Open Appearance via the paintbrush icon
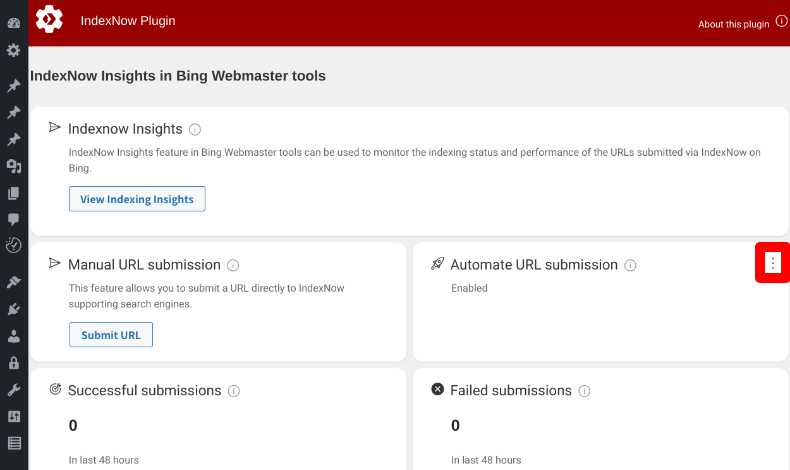 14,282
